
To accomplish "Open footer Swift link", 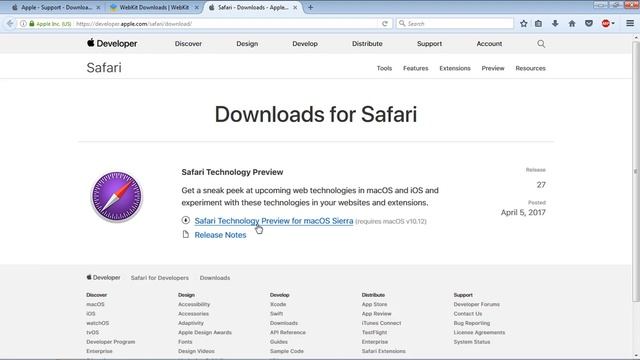I will [x=276, y=313].
